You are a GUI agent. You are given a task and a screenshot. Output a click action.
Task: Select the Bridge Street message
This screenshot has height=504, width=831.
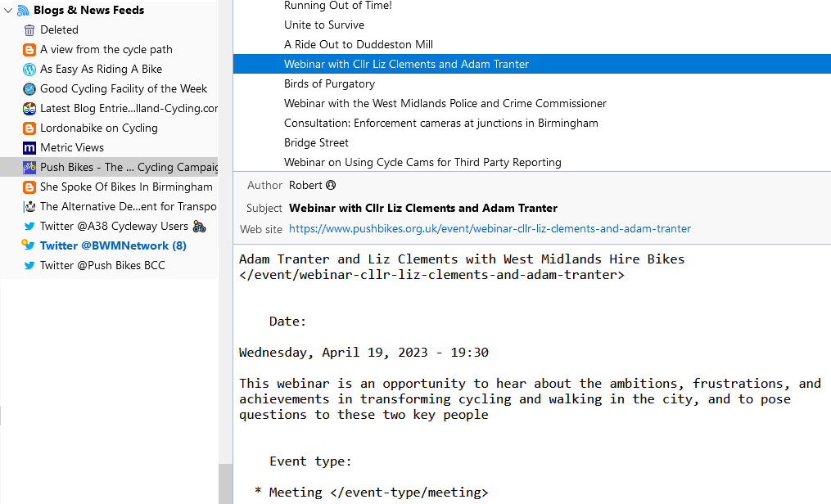click(316, 142)
